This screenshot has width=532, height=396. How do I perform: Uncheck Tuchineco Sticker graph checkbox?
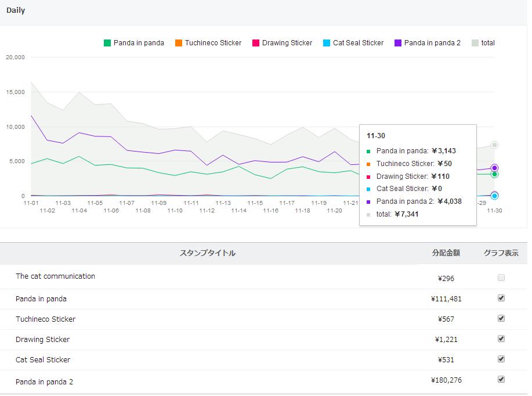[x=501, y=319]
